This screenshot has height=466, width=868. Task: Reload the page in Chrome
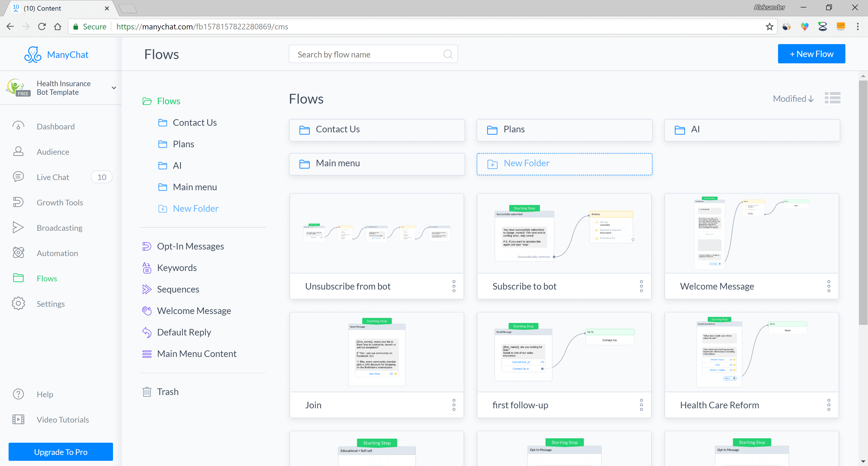pos(42,26)
